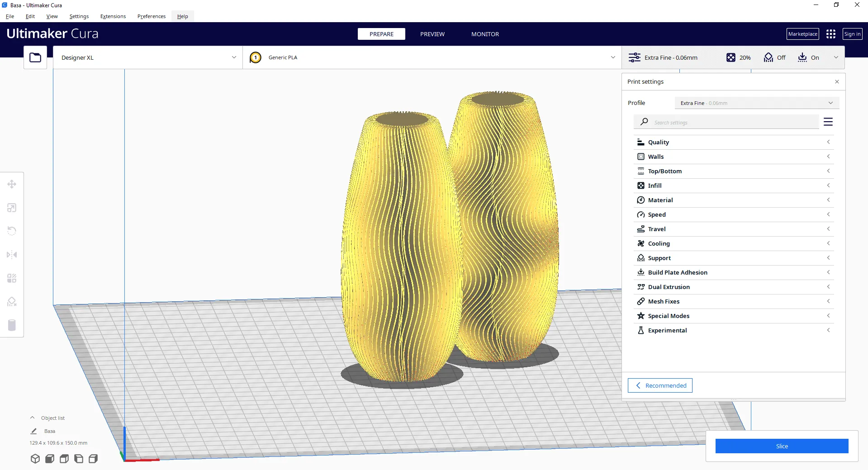The width and height of the screenshot is (868, 470).
Task: Select the Rotate tool in left toolbar
Action: [12, 231]
